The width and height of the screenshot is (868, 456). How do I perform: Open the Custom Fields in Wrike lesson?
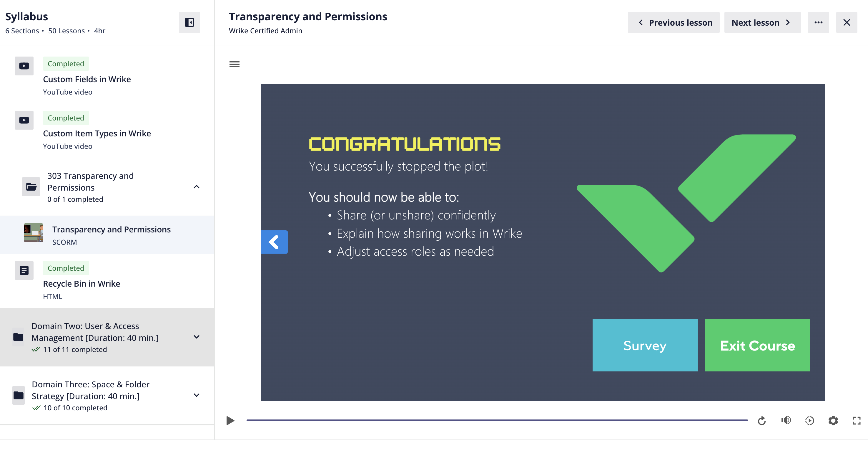click(x=87, y=79)
